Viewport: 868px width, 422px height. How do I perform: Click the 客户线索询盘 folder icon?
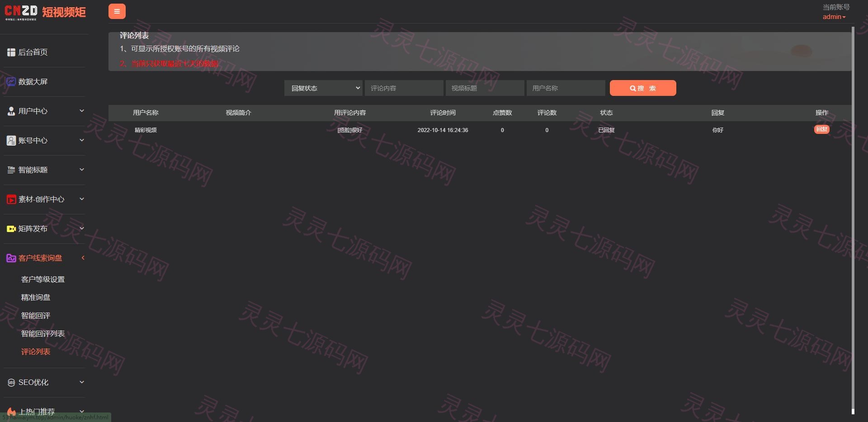click(x=11, y=258)
